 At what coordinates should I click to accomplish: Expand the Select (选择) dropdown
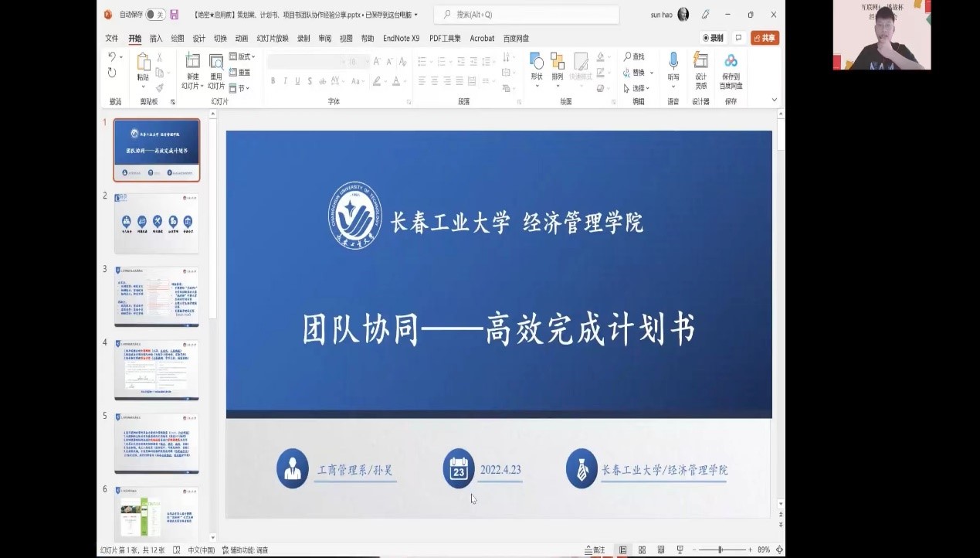[639, 88]
